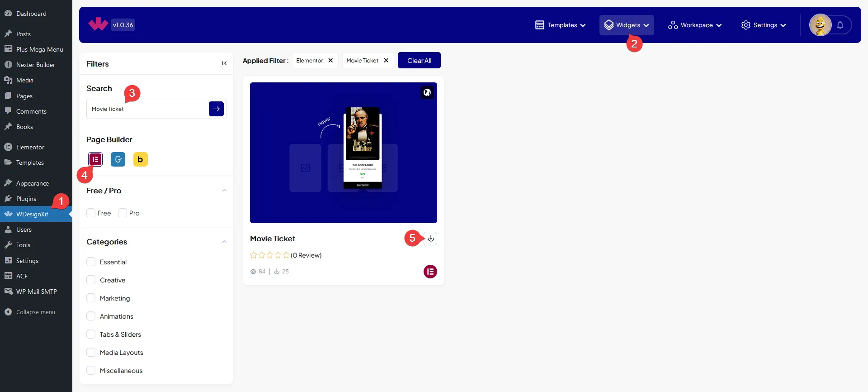Remove the Movie Ticket applied filter
This screenshot has height=392, width=868.
tap(386, 61)
